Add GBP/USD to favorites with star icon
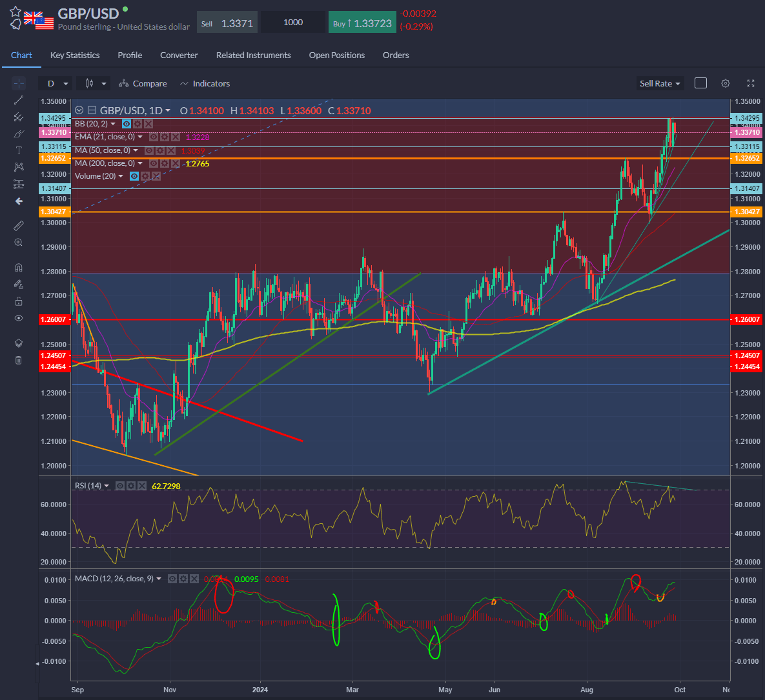 (15, 12)
